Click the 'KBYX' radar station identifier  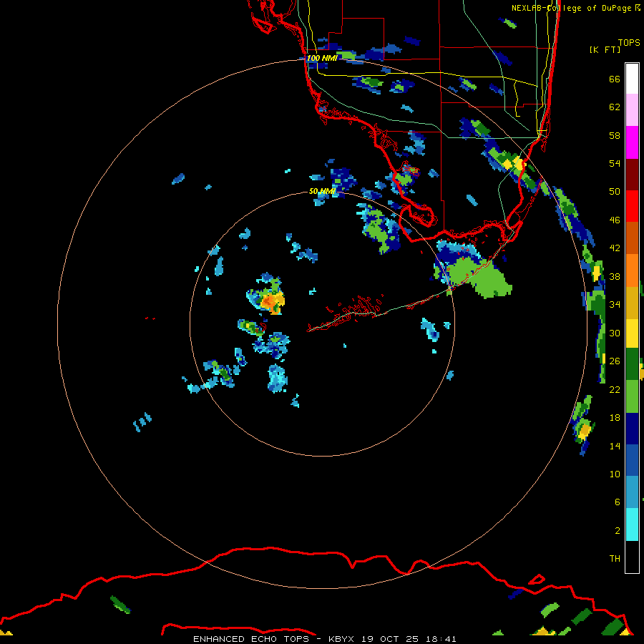click(341, 639)
